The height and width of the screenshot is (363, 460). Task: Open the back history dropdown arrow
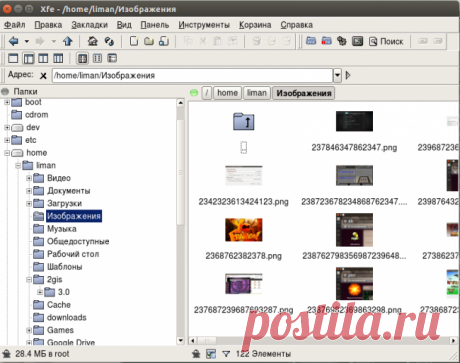[27, 41]
